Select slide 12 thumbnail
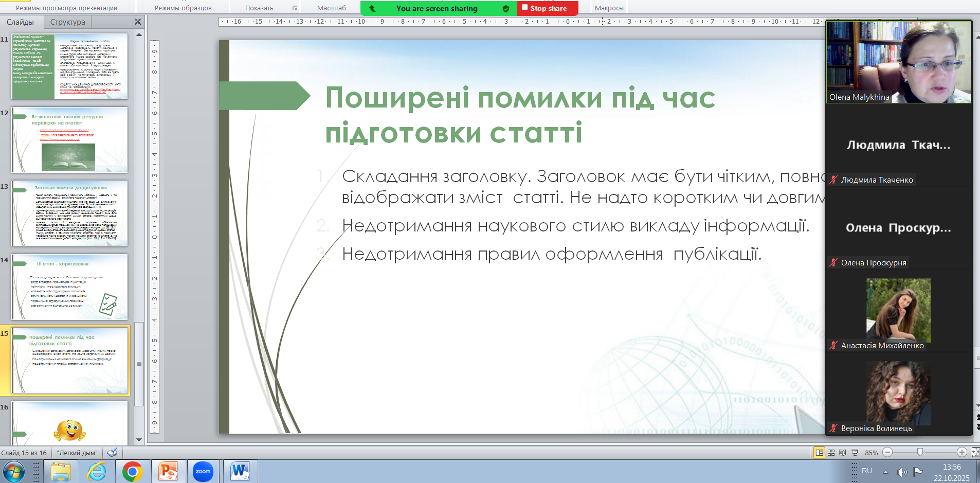The width and height of the screenshot is (980, 483). pyautogui.click(x=69, y=140)
